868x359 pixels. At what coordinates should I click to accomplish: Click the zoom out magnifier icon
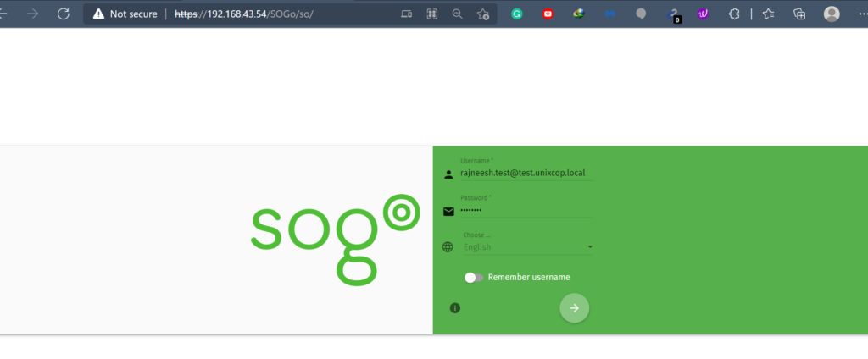click(x=457, y=14)
